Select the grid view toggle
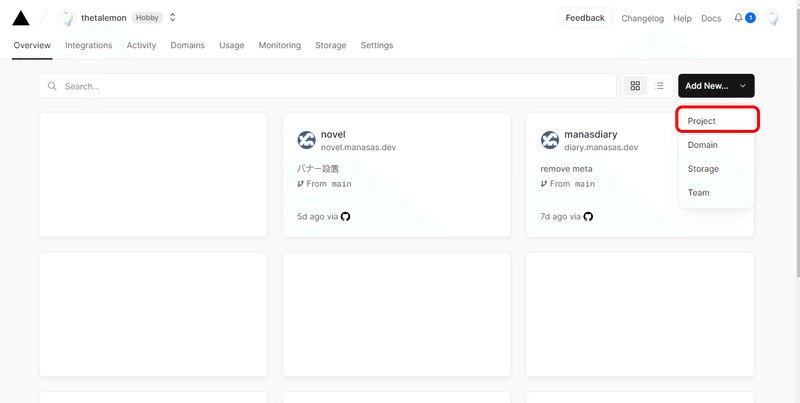800x403 pixels. (x=635, y=86)
